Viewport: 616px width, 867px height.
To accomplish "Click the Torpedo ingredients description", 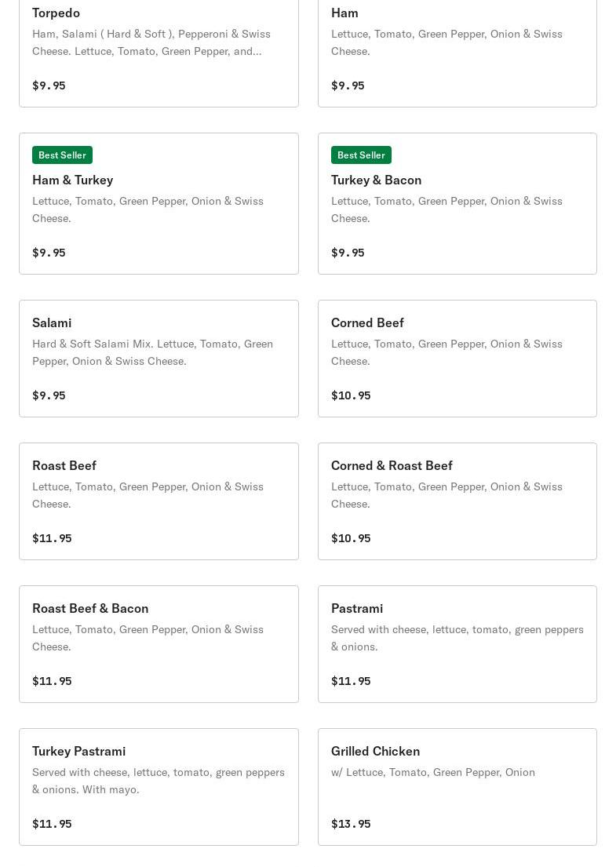I will tap(151, 42).
